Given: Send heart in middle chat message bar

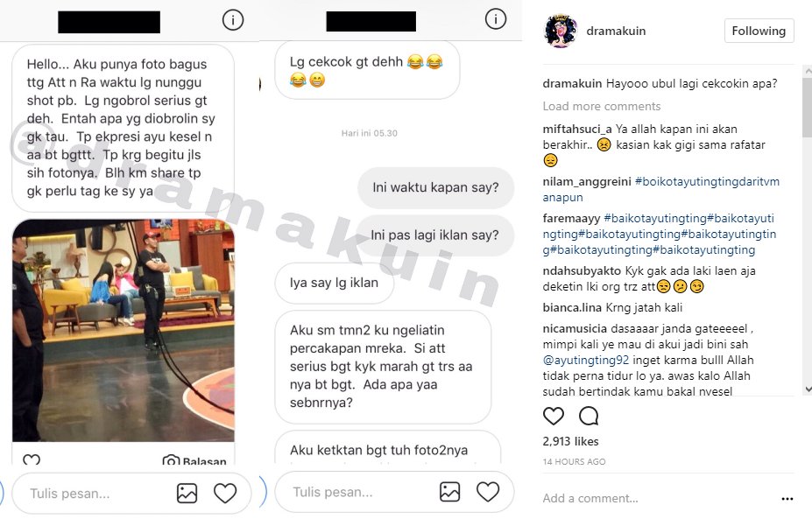Looking at the screenshot, I should 488,492.
